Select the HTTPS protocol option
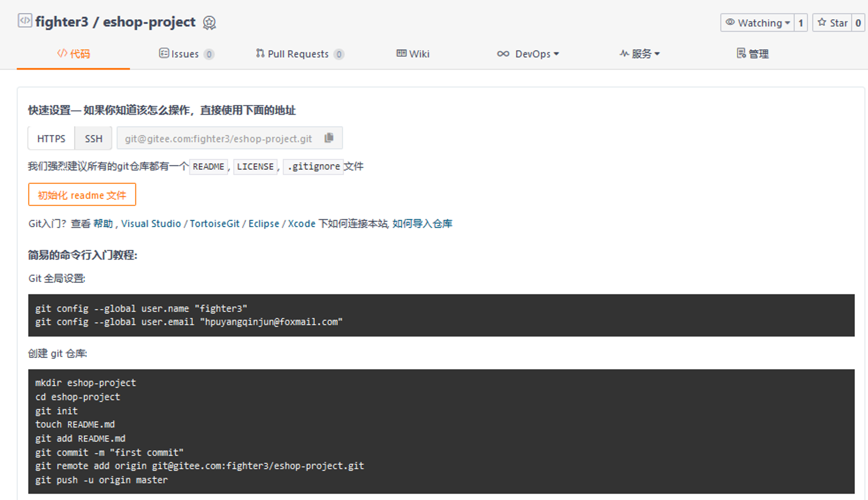 click(x=51, y=138)
